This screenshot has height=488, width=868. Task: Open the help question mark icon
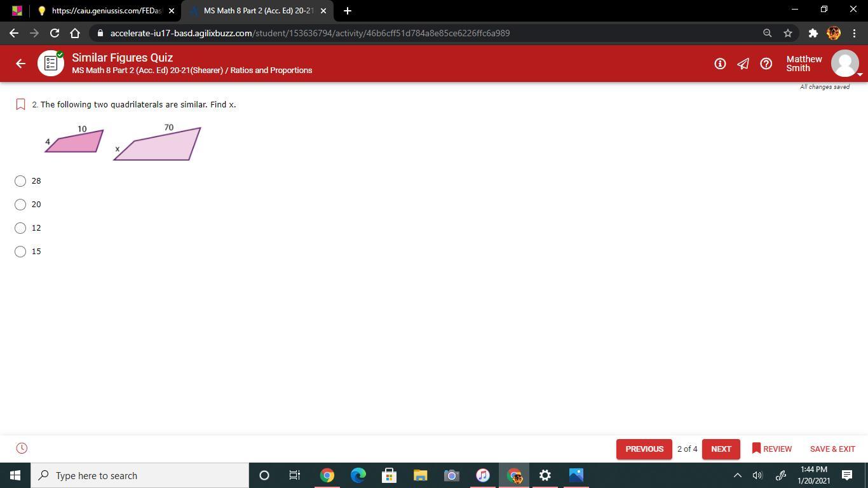pyautogui.click(x=766, y=64)
